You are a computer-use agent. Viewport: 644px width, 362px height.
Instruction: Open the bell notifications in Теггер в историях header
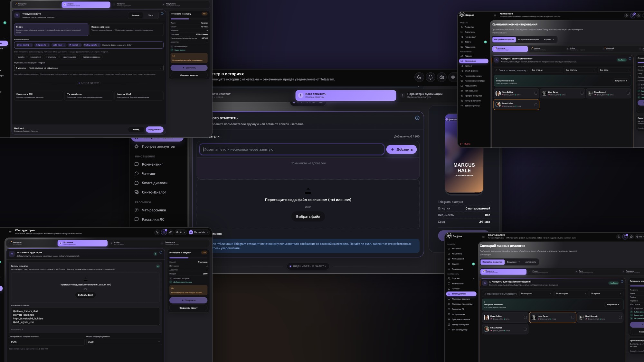tap(431, 77)
